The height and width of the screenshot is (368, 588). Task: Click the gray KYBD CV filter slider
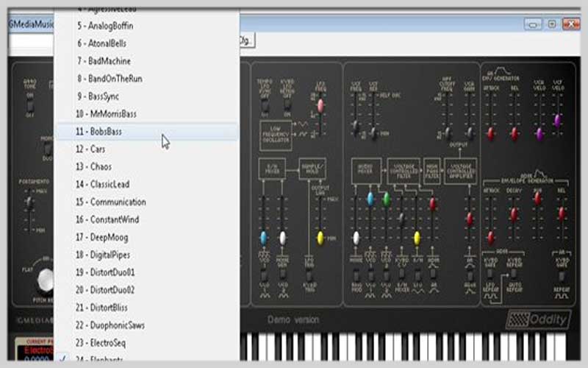click(401, 219)
